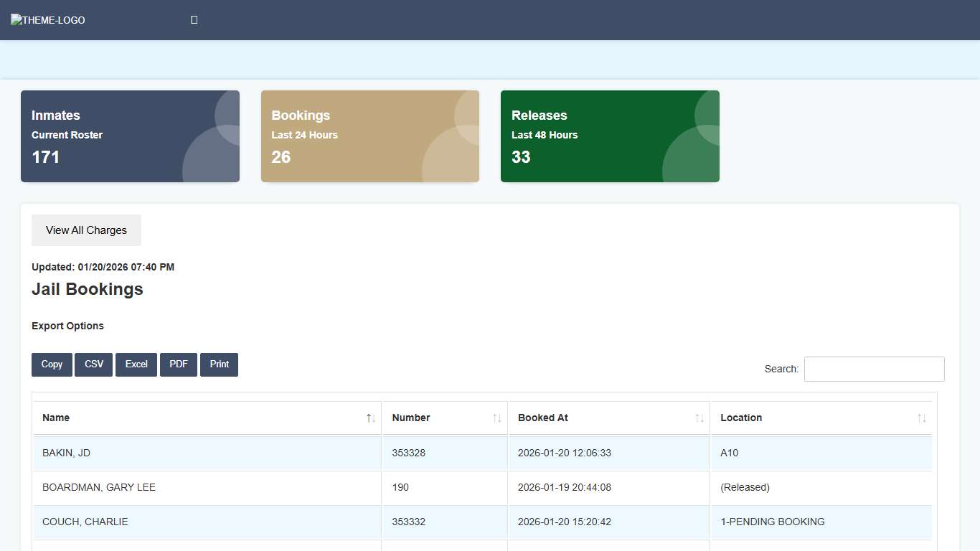Open the Inmates Current Roster card
Screen dimensions: 980x551
pyautogui.click(x=130, y=136)
